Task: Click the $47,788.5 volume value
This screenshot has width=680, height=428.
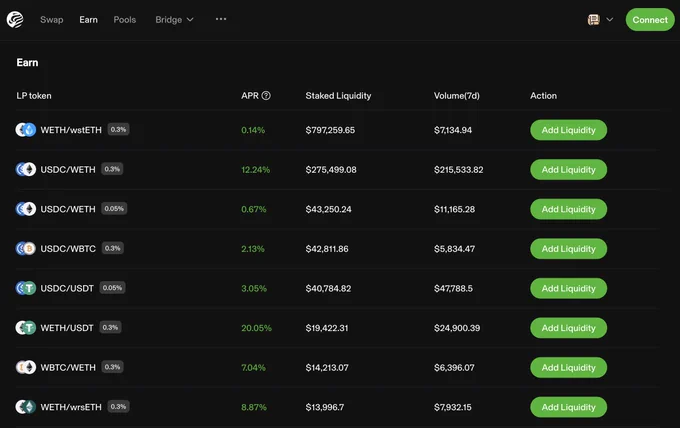Action: point(453,288)
